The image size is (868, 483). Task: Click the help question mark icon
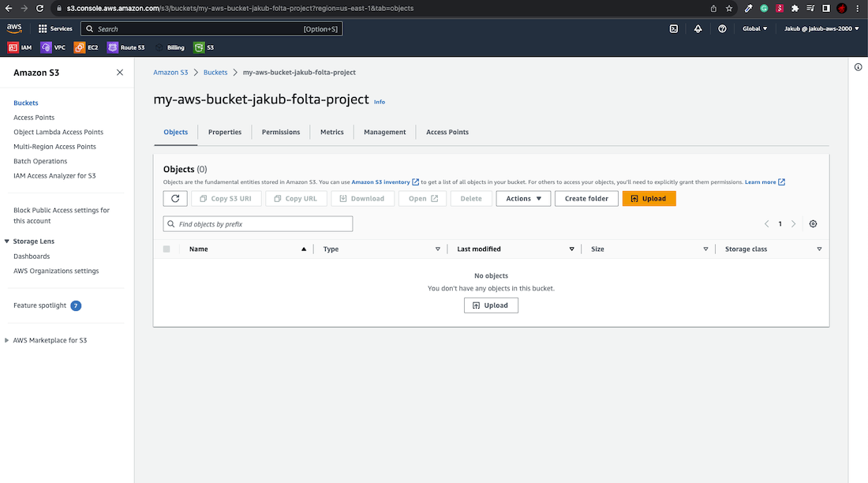[722, 28]
